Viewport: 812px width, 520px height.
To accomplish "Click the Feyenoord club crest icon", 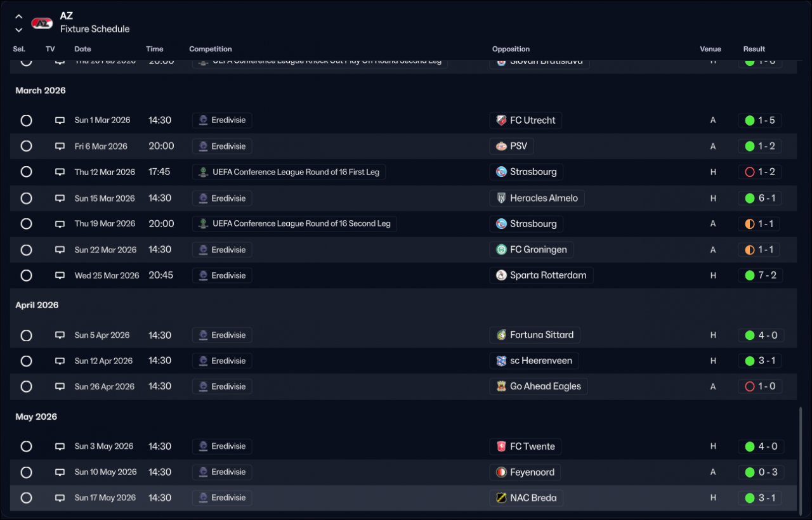I will (x=501, y=472).
